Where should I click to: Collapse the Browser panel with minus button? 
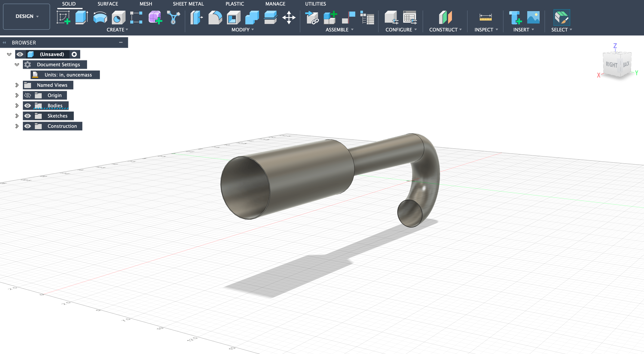point(121,43)
